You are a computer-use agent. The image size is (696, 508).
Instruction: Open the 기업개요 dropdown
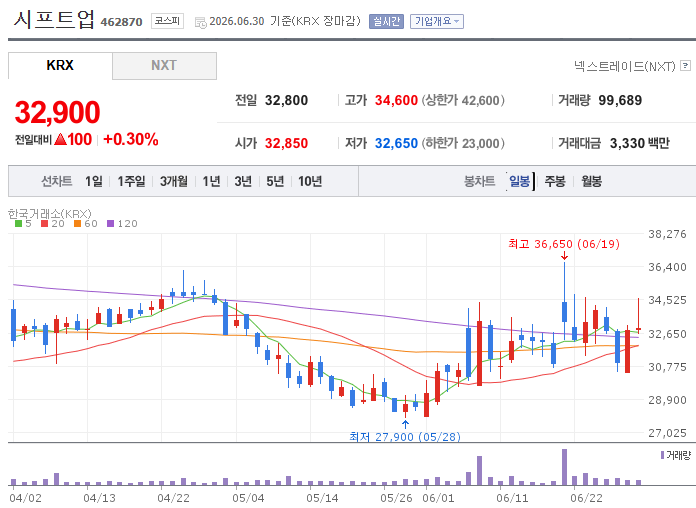[x=437, y=21]
